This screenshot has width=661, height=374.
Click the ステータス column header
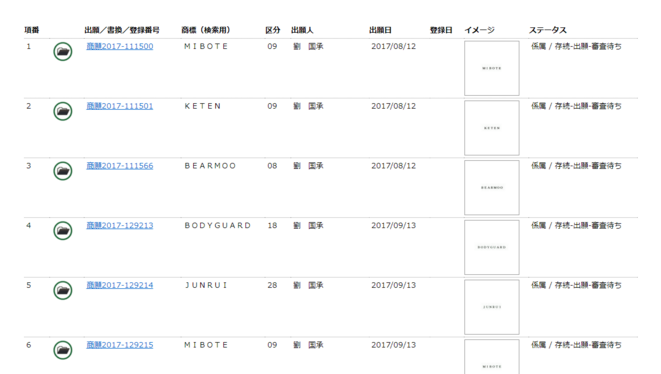[548, 30]
